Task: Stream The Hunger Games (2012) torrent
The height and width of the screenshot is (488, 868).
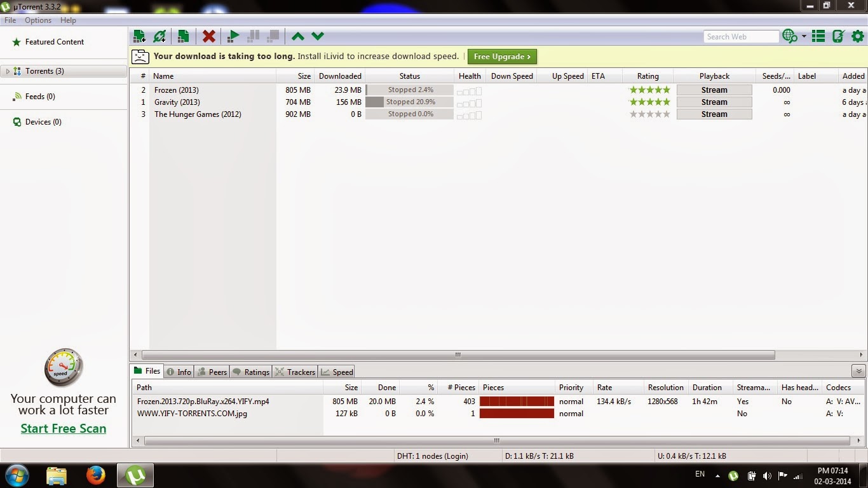Action: (714, 114)
